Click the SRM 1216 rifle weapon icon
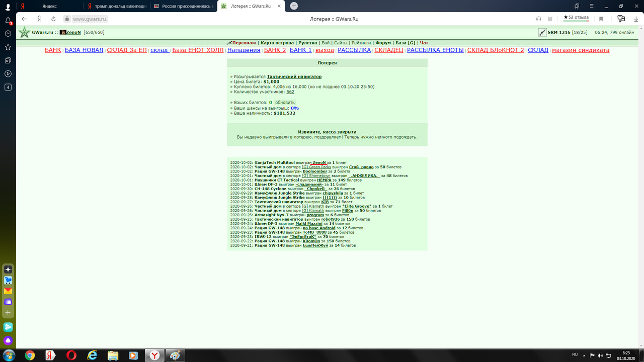Image resolution: width=644 pixels, height=362 pixels. point(542,32)
